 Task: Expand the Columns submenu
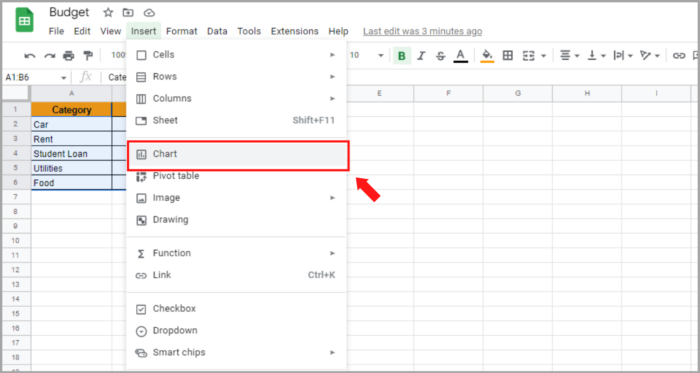(236, 99)
